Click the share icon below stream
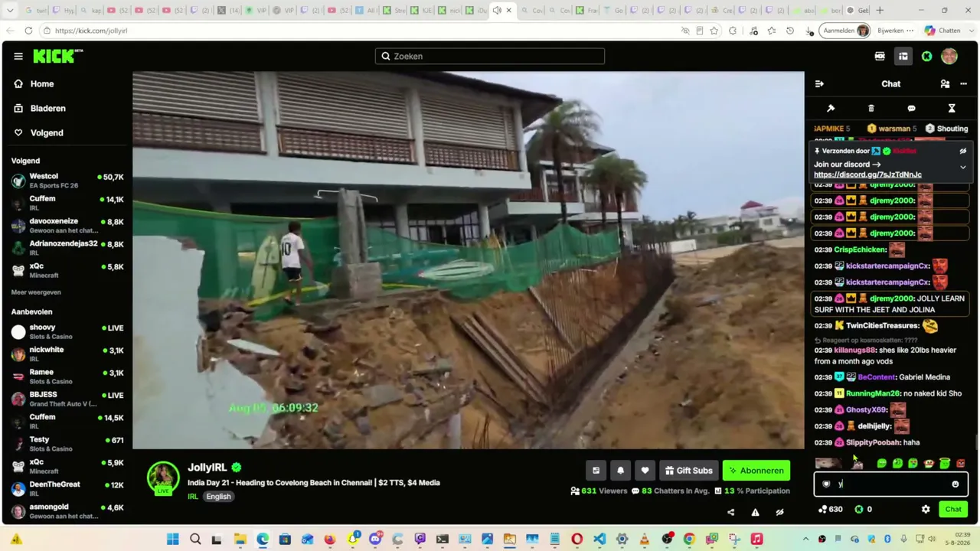 [x=730, y=512]
